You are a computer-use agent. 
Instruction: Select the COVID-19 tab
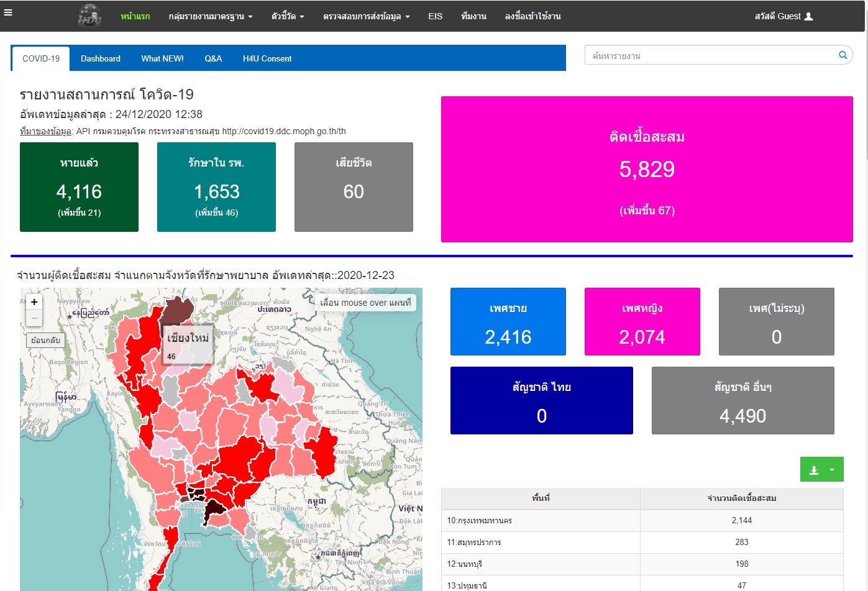[41, 58]
